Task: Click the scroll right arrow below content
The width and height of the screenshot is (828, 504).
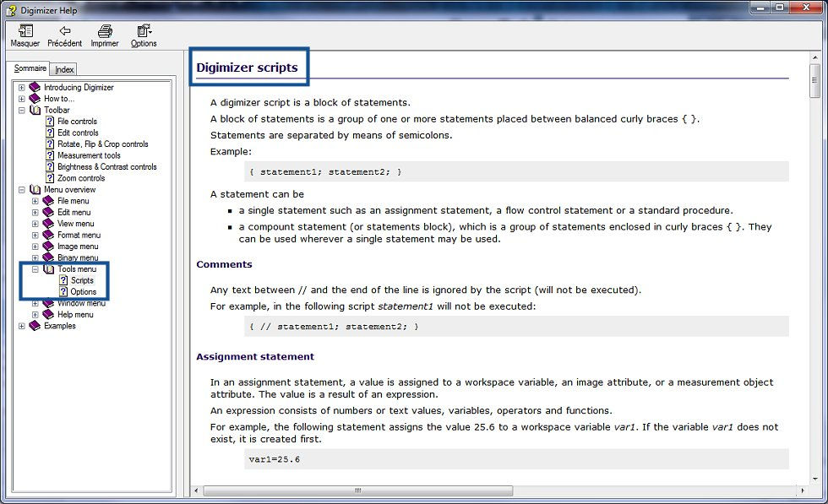Action: 803,490
